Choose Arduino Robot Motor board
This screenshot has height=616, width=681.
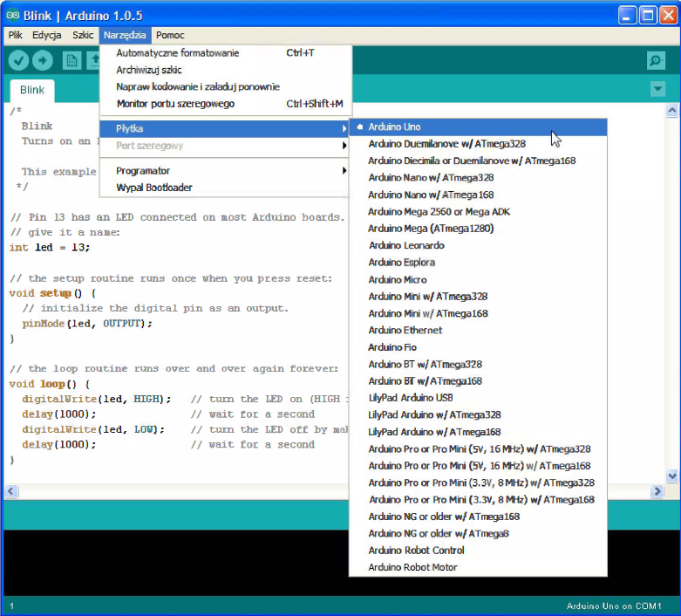pos(478,568)
